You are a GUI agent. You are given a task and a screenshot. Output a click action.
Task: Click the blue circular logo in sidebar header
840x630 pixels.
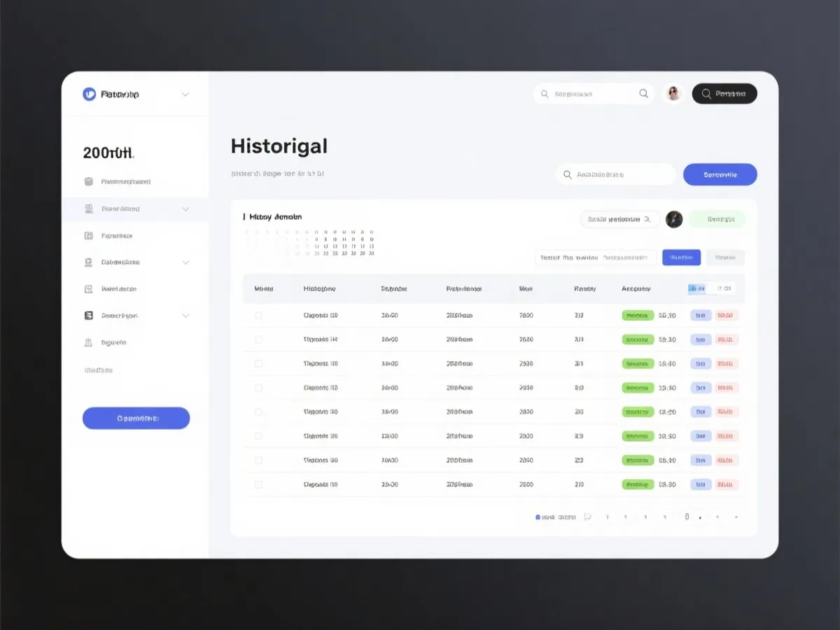click(89, 94)
